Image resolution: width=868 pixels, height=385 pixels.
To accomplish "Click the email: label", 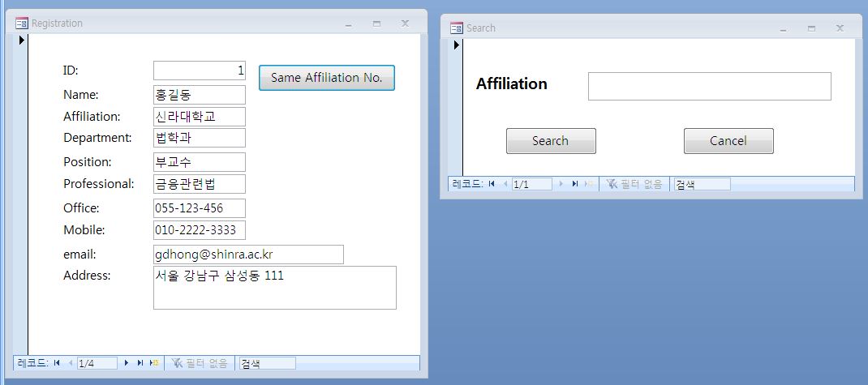I will pos(79,255).
